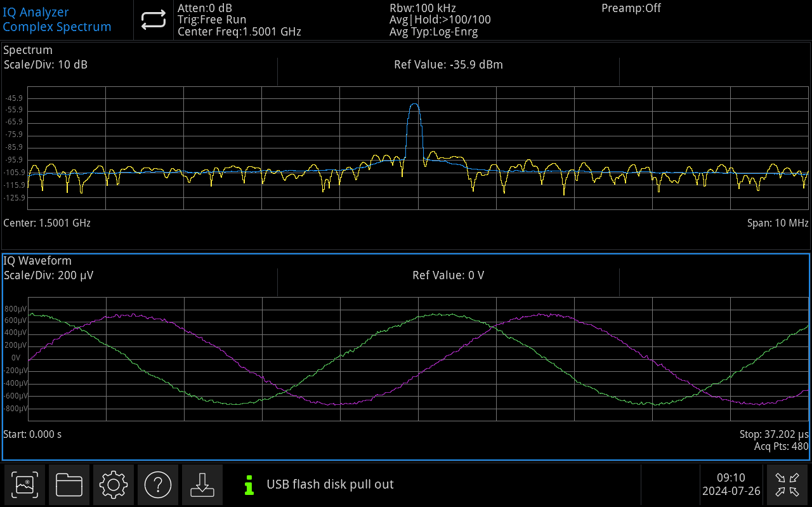Click the spectrum peak at center frequency

click(x=414, y=105)
